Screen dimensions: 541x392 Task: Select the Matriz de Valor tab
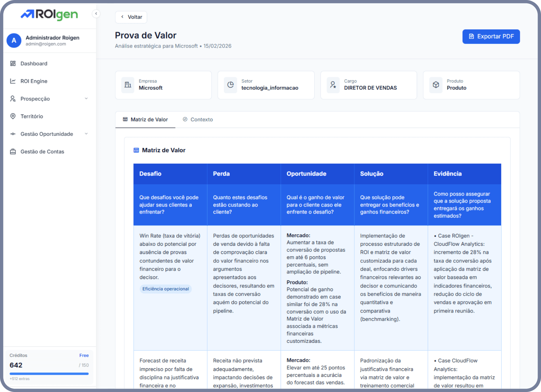click(x=145, y=119)
